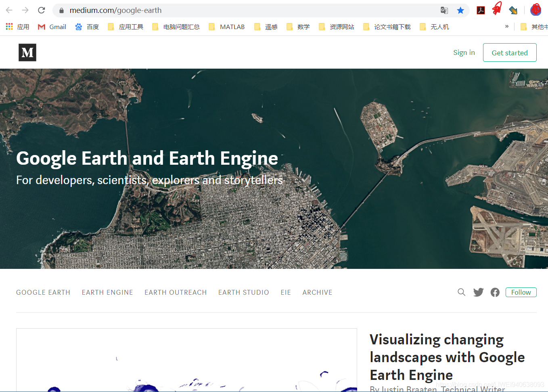Click the San Francisco hero banner image
Viewport: 548px width, 392px height.
point(274,169)
